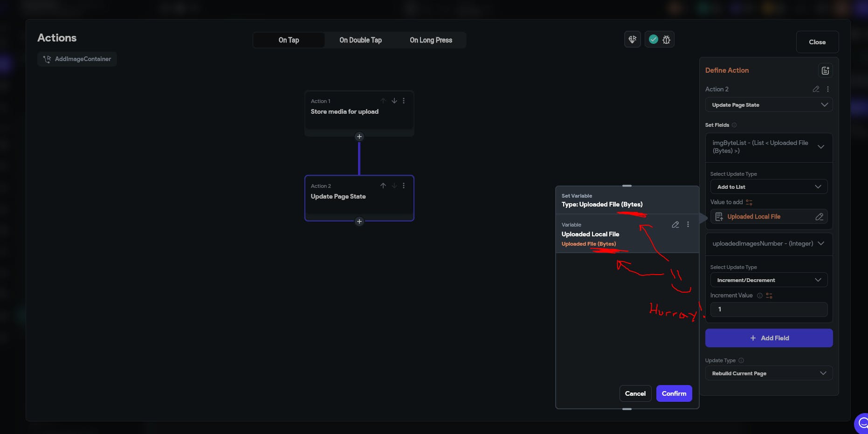Click the top drag handle of Set Variable popup
This screenshot has height=434, width=868.
pos(627,186)
